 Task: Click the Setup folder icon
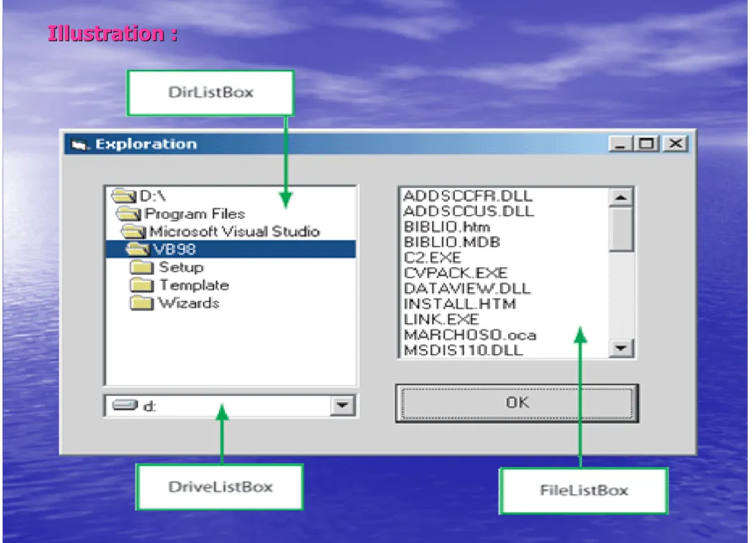142,267
